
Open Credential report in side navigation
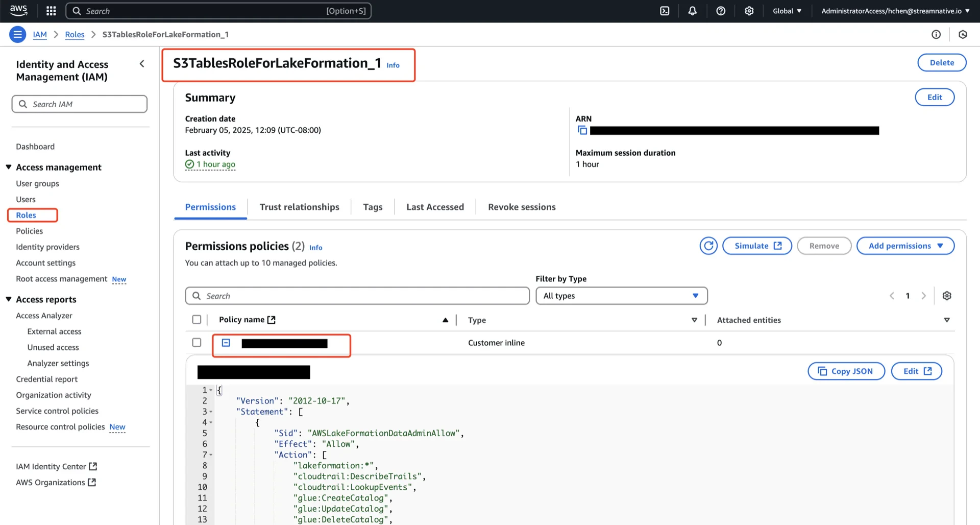[x=46, y=379]
